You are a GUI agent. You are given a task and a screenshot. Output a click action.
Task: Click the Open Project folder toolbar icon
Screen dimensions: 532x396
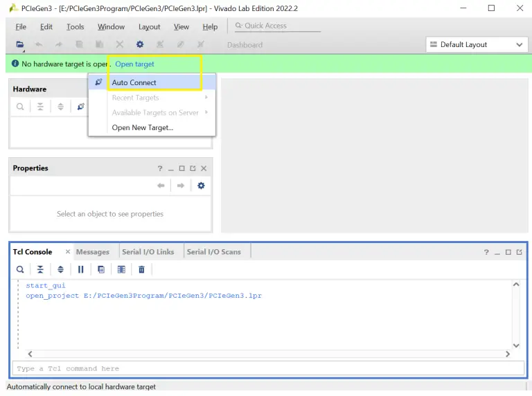pos(20,44)
